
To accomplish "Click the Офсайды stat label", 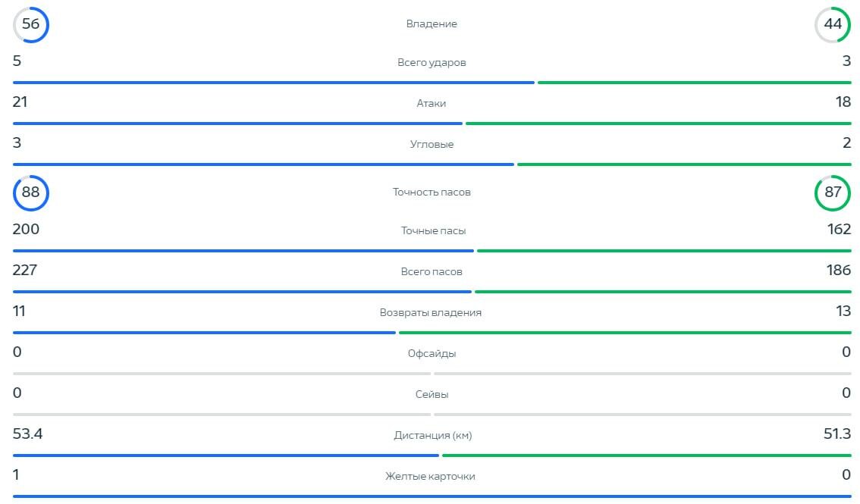I will click(x=432, y=354).
